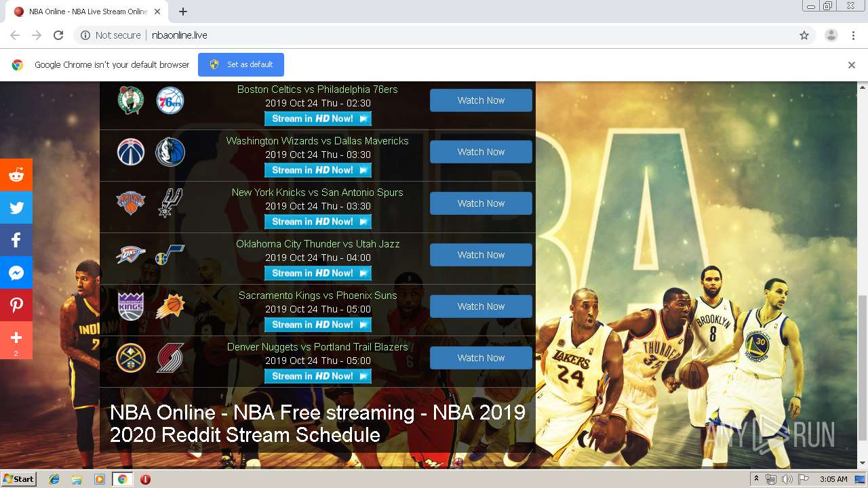Click the Utah Jazz logo
Image resolution: width=868 pixels, height=488 pixels.
coord(170,255)
